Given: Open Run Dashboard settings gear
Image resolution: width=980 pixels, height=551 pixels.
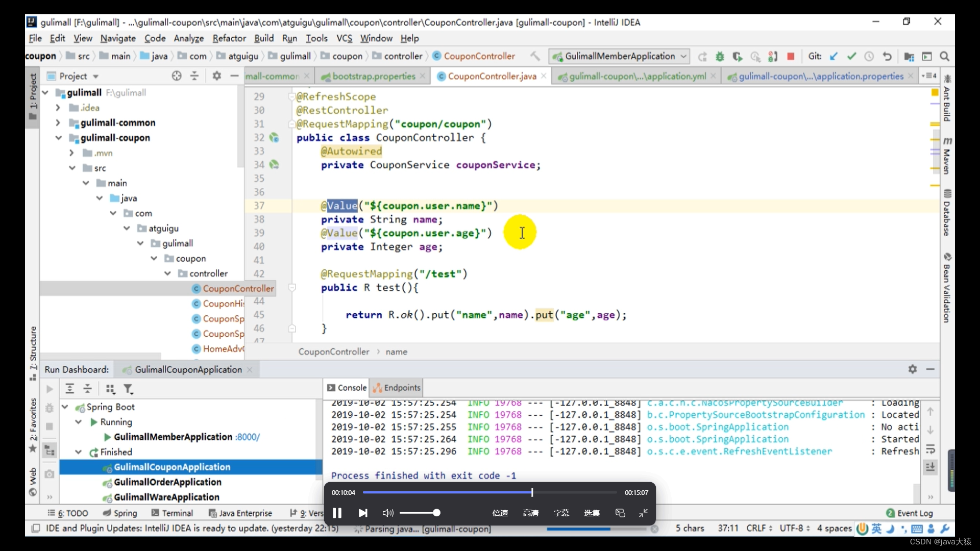Looking at the screenshot, I should click(913, 369).
